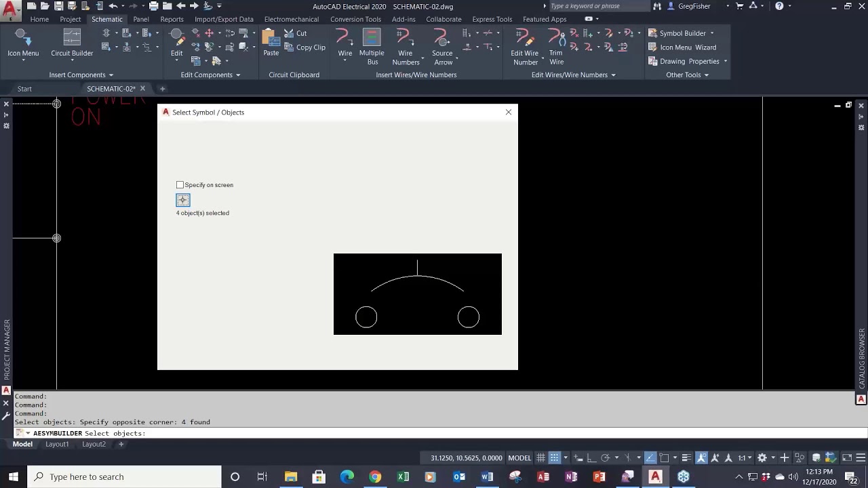Screen dimensions: 868x488
Task: Open the Project Manager palette
Action: 7,350
